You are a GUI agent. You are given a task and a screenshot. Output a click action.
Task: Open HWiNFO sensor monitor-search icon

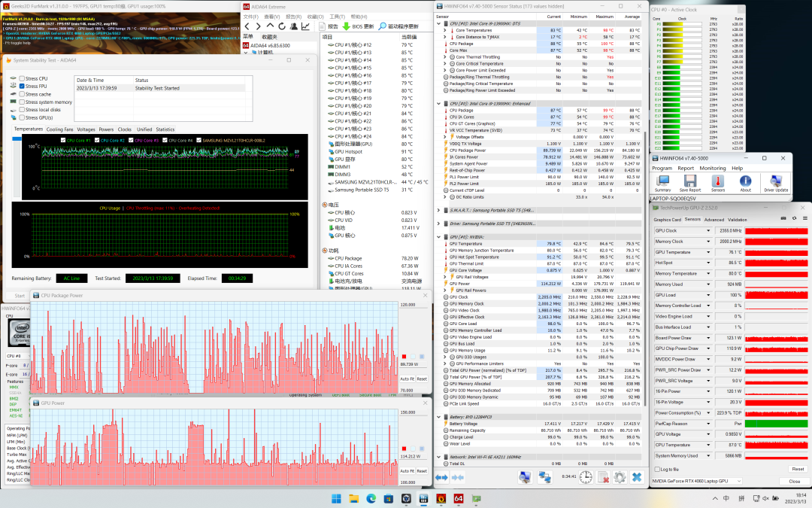[525, 477]
